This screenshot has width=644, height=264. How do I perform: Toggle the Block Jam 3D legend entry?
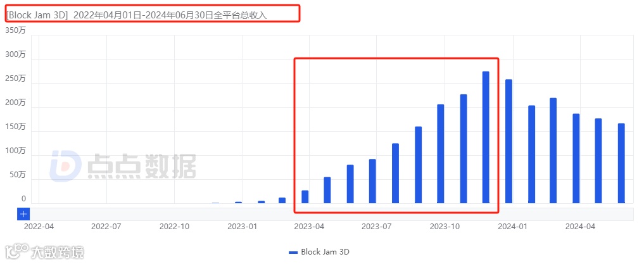coord(319,252)
